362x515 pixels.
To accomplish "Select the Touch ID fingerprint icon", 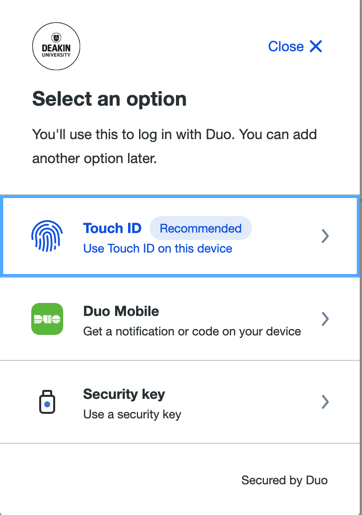I will (47, 236).
